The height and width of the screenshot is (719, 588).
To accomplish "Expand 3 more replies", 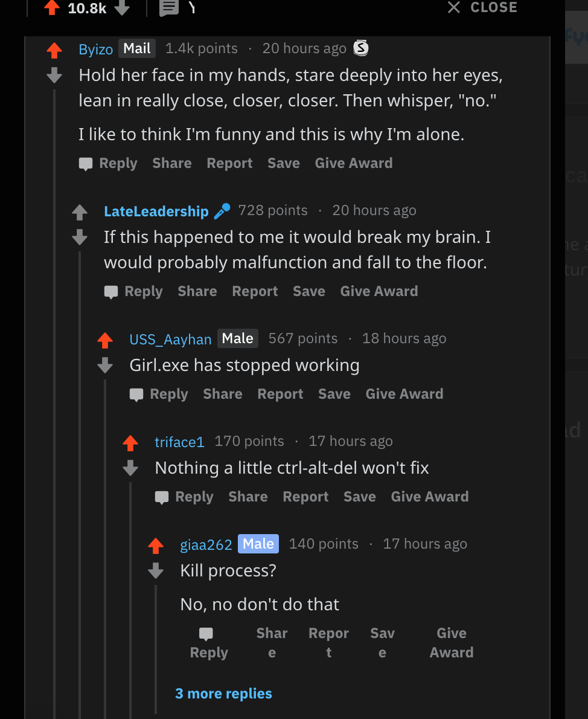I will coord(223,694).
